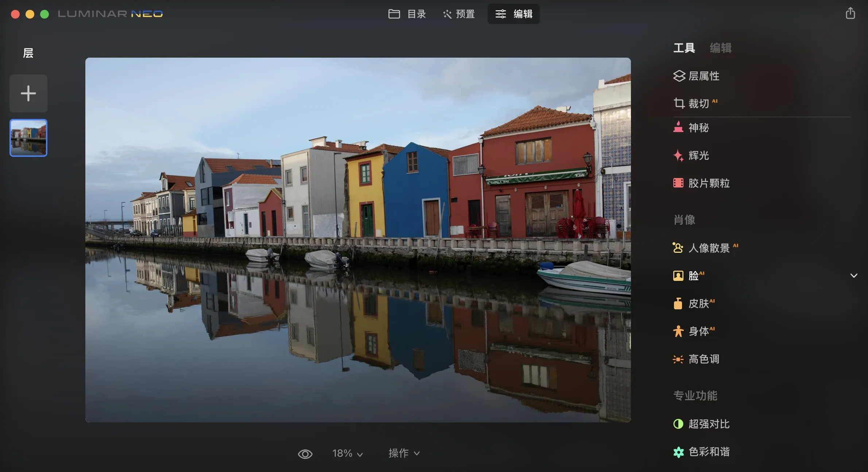Select the canal houses layer thumbnail
This screenshot has width=868, height=472.
(x=28, y=138)
